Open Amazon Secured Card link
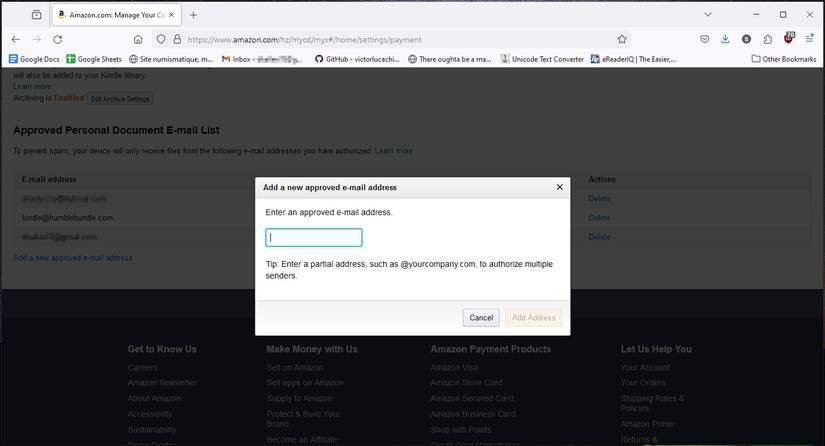Screen dimensions: 825x446 pos(471,399)
